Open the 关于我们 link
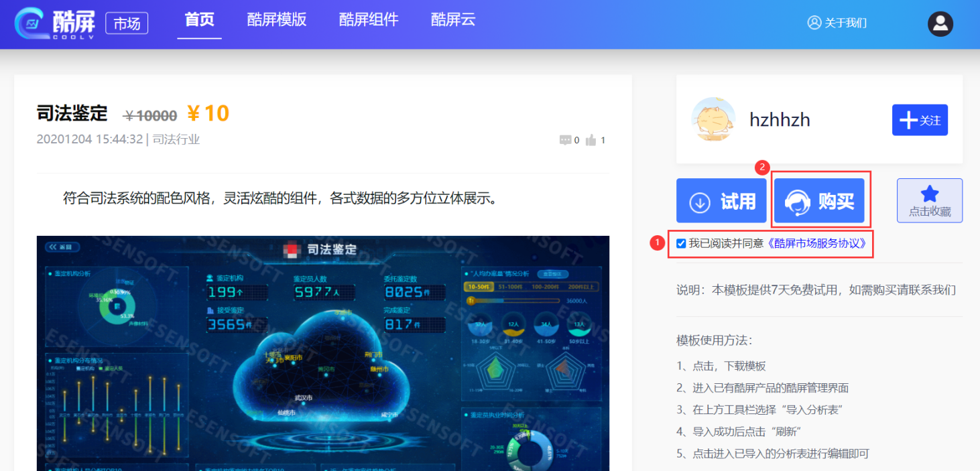Viewport: 980px width, 471px height. 837,23
